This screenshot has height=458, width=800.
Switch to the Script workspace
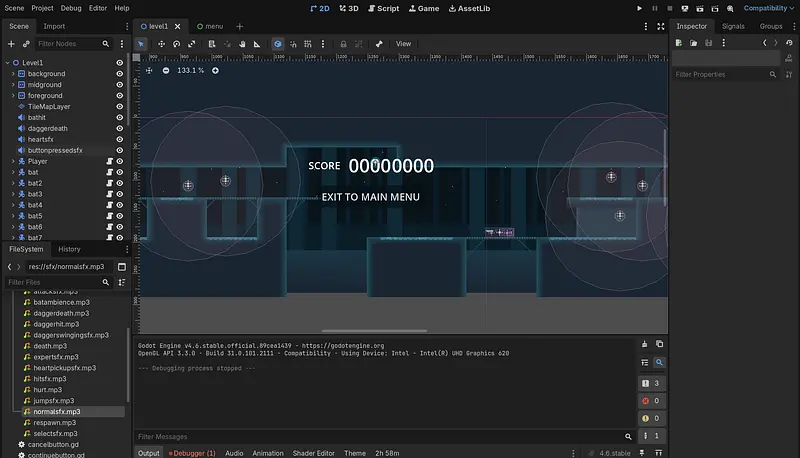click(382, 8)
